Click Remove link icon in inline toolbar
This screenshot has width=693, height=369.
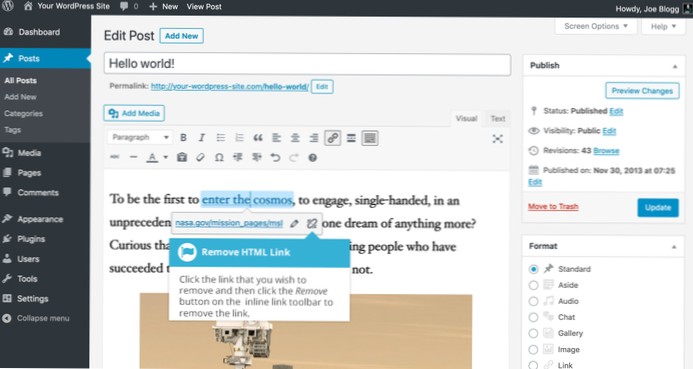click(x=312, y=224)
